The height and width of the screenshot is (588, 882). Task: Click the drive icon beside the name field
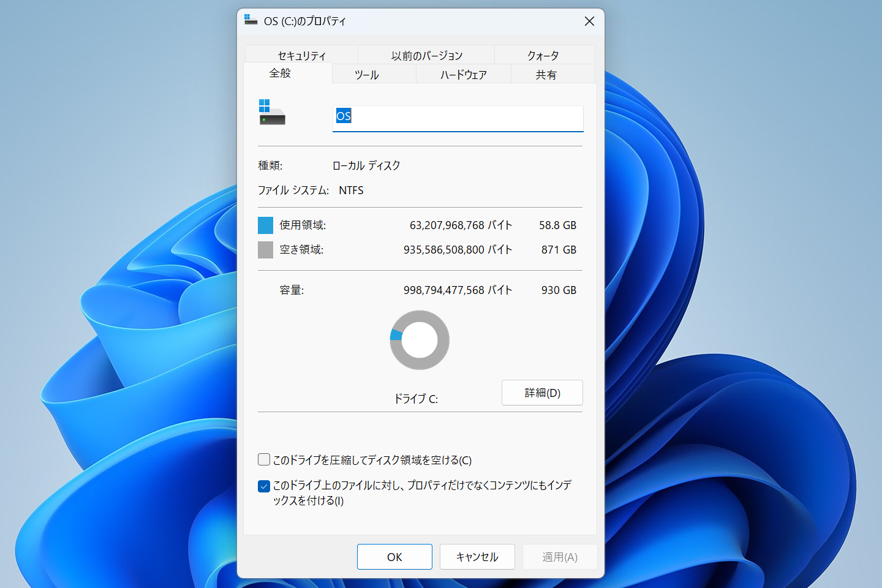pos(271,112)
